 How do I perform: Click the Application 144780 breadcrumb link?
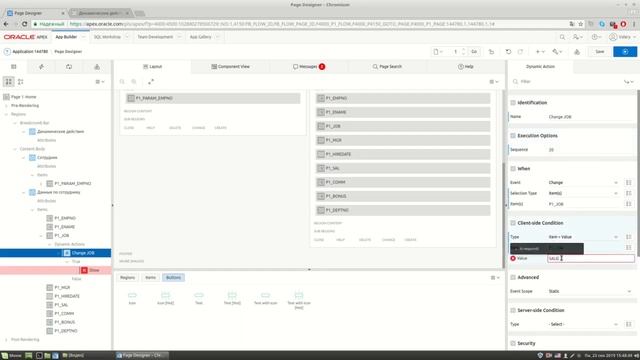click(x=30, y=51)
